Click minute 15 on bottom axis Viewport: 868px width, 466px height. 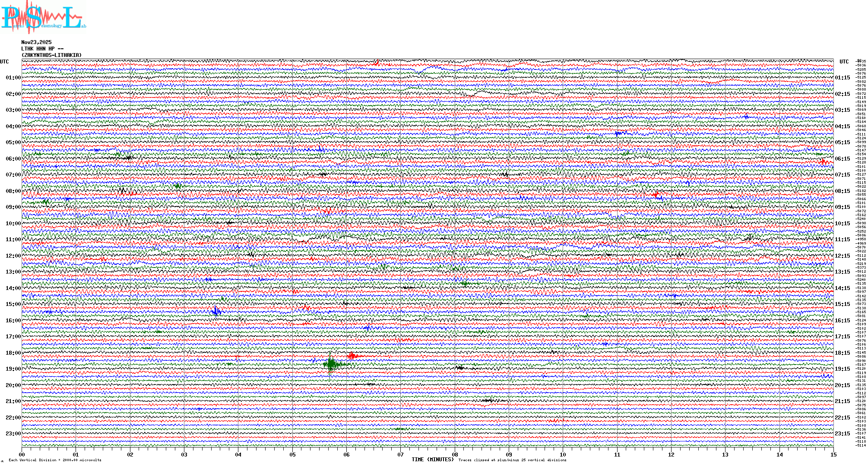pos(833,454)
